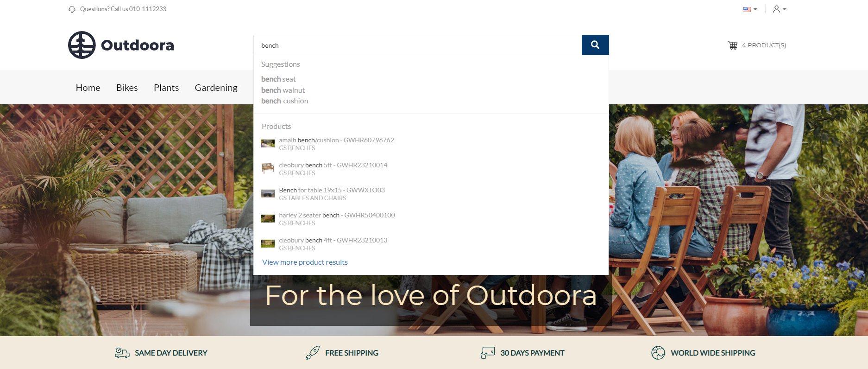
Task: Click the headset support icon
Action: [x=72, y=9]
